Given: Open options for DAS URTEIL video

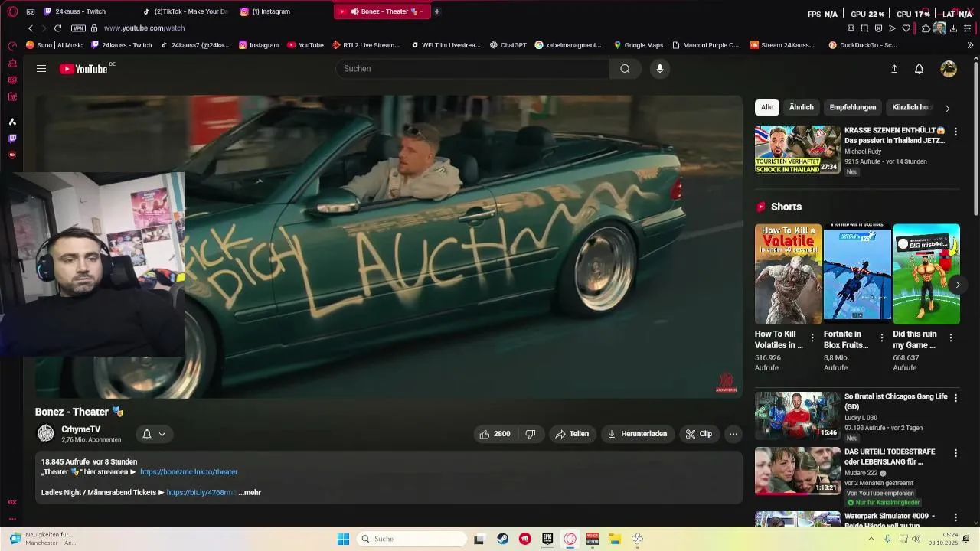Looking at the screenshot, I should point(955,453).
